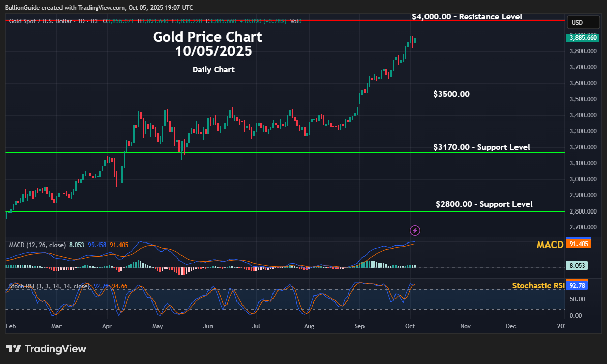Viewport: 607px width, 364px height.
Task: Click the 3,400.000 price scale value
Action: [584, 115]
